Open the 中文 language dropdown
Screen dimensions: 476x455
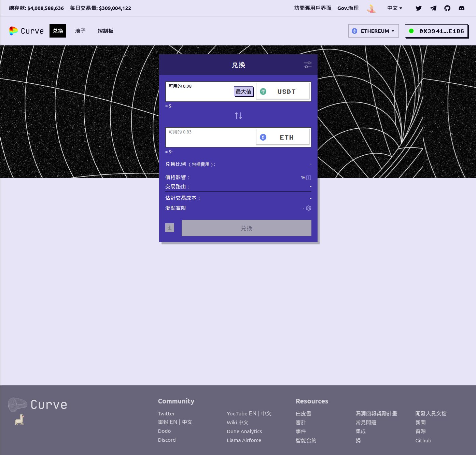pyautogui.click(x=394, y=8)
